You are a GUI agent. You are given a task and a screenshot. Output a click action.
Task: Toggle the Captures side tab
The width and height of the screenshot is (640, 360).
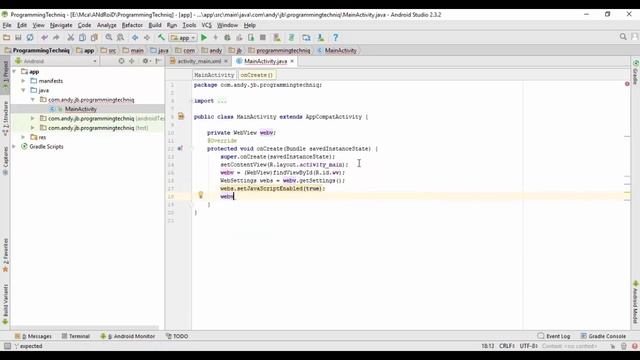point(5,160)
